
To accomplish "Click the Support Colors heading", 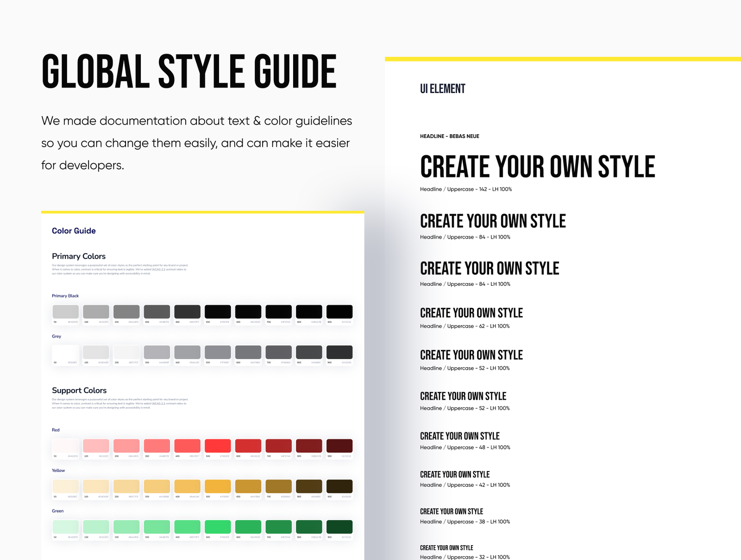I will (79, 390).
